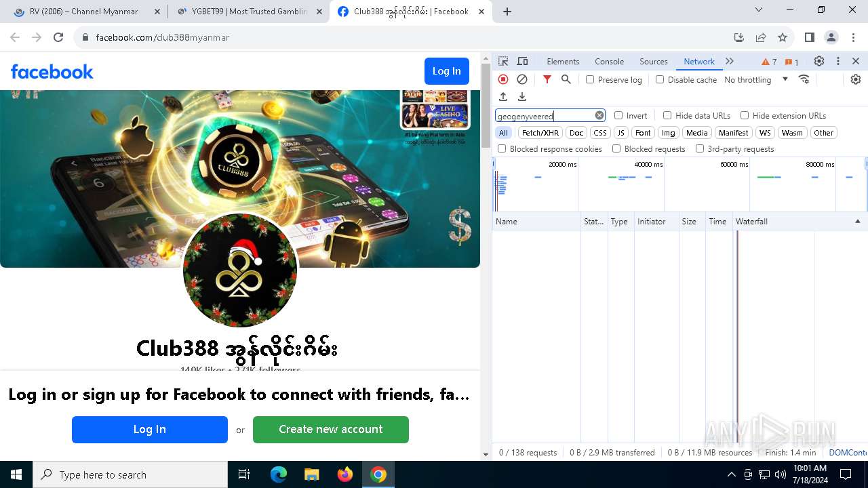The image size is (868, 488).
Task: Reload the page in Chrome
Action: tap(58, 37)
